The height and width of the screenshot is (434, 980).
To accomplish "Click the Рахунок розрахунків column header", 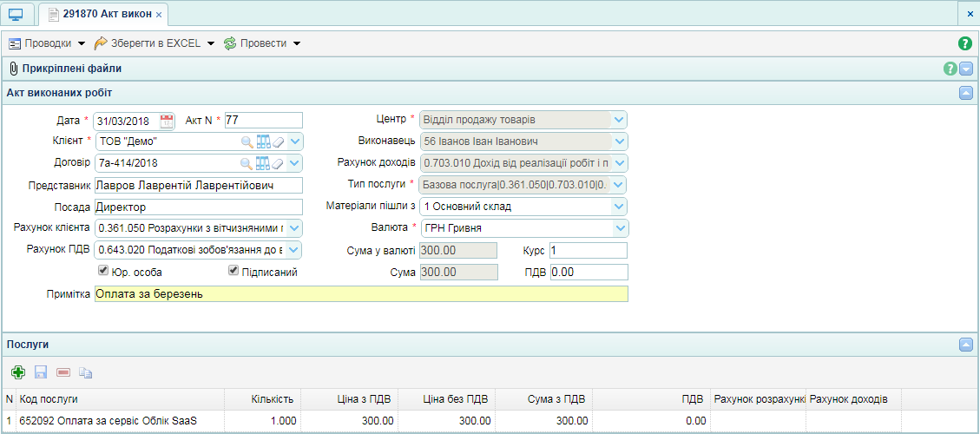I will point(758,399).
